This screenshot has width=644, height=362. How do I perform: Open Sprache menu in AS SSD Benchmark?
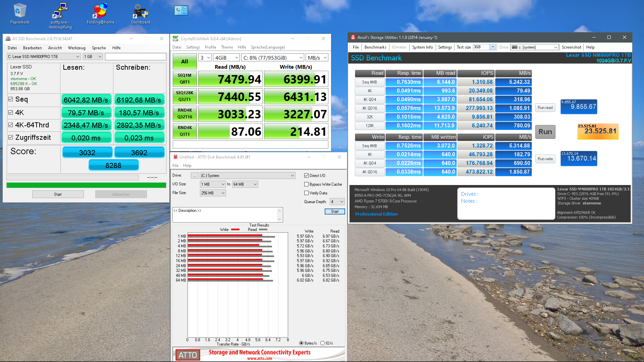(x=99, y=48)
